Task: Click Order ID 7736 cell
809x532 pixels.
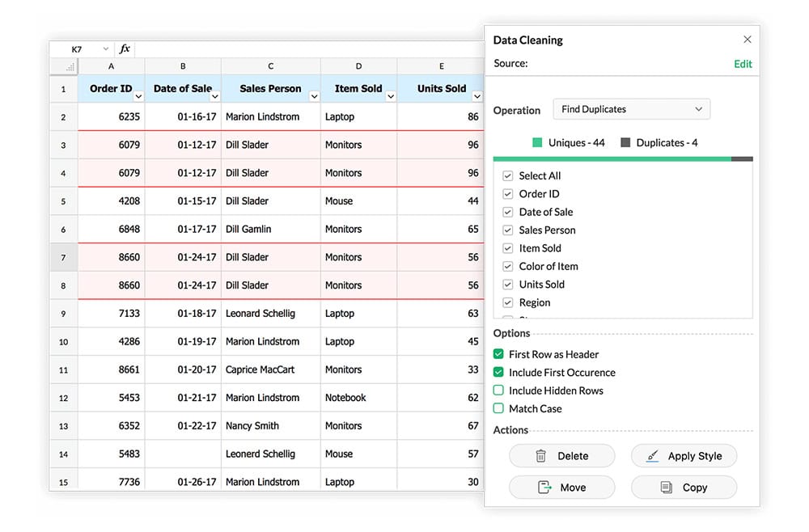Action: (112, 480)
